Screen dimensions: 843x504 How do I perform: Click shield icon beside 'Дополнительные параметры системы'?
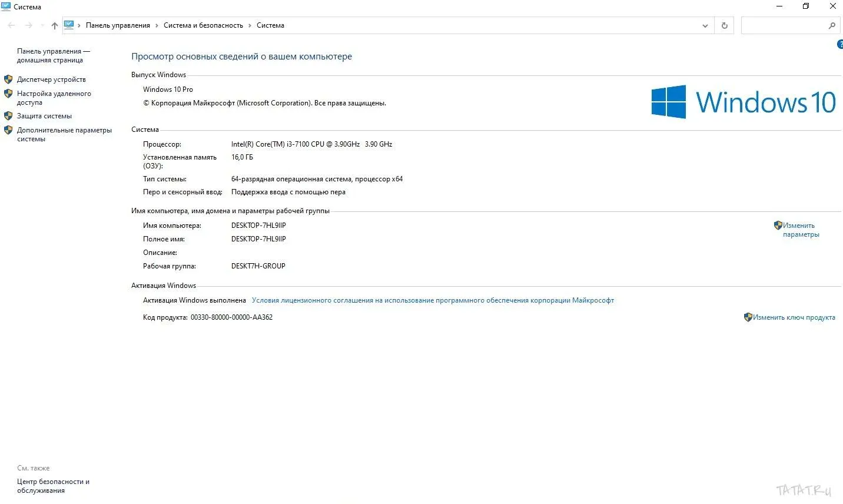pyautogui.click(x=8, y=130)
